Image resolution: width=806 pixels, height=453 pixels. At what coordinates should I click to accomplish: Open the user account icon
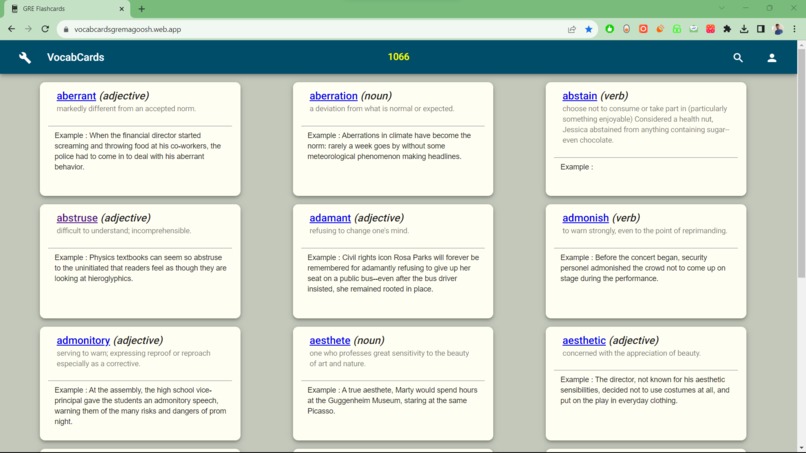[x=772, y=58]
